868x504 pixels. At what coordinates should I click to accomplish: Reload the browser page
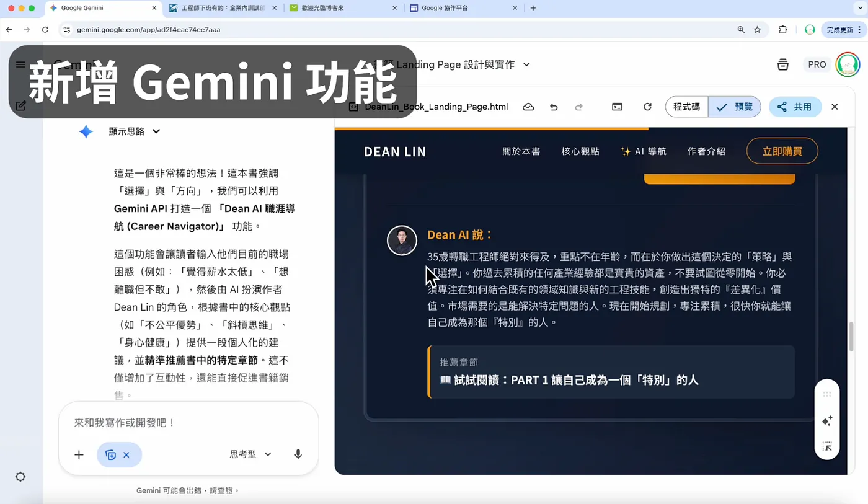click(45, 29)
